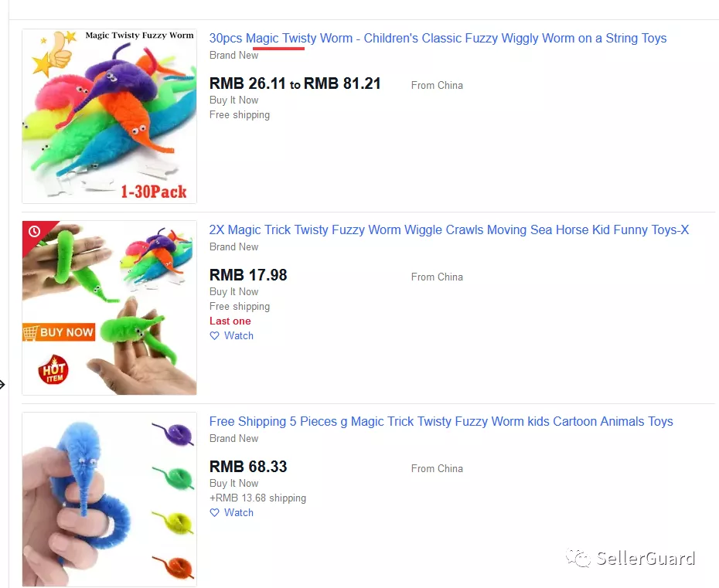Click the heart icon beside Watch on RMB 68.33 listing

214,513
